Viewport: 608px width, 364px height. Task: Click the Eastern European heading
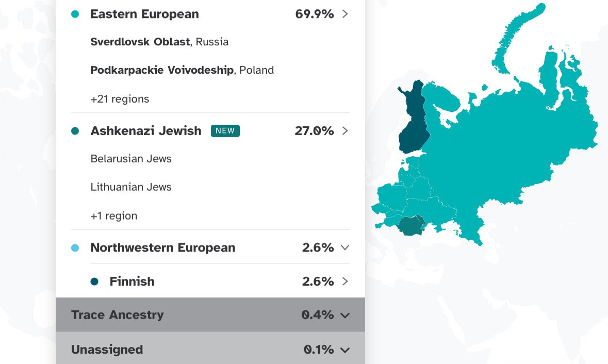coord(144,14)
